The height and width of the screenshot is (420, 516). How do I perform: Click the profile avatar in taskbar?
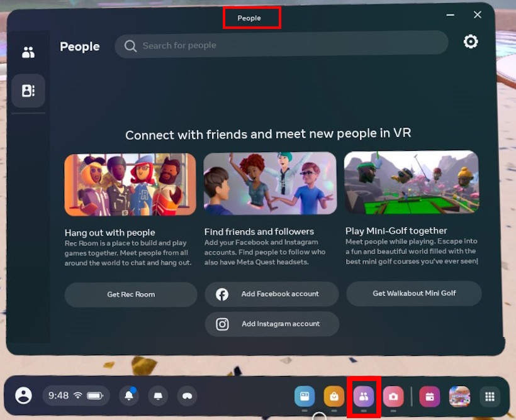[24, 395]
